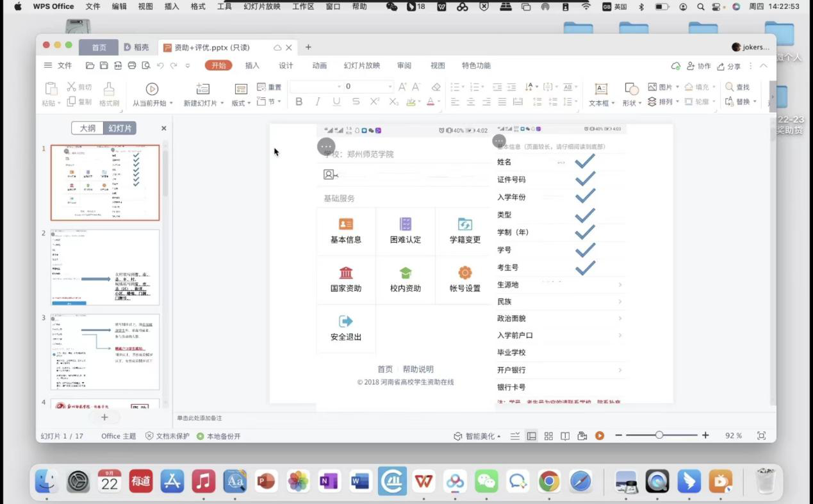The image size is (813, 504).
Task: Open the PDF export icon in quick toolbar
Action: [x=118, y=65]
